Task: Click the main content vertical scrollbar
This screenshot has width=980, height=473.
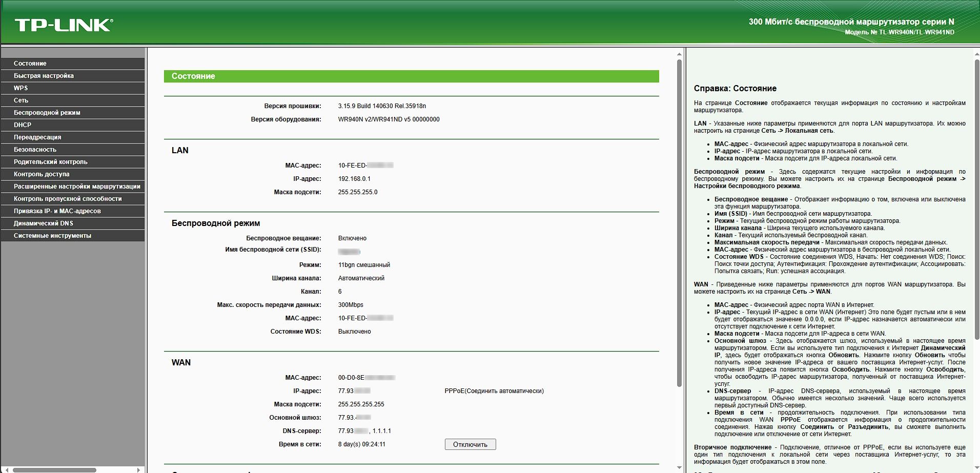Action: (680, 223)
